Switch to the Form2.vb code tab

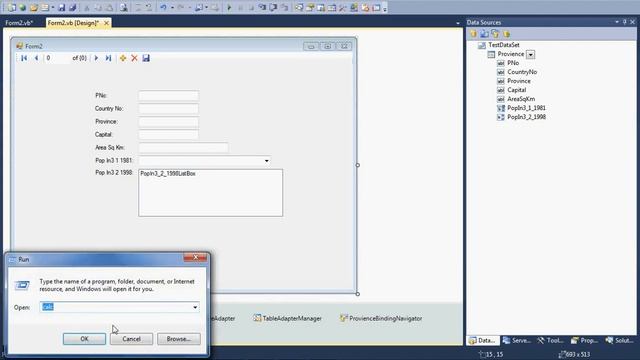[19, 23]
